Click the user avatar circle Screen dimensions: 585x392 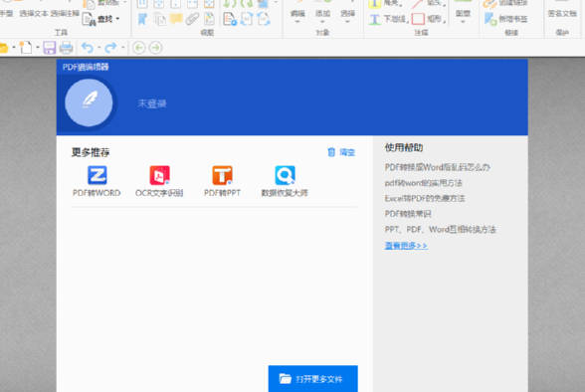point(89,102)
